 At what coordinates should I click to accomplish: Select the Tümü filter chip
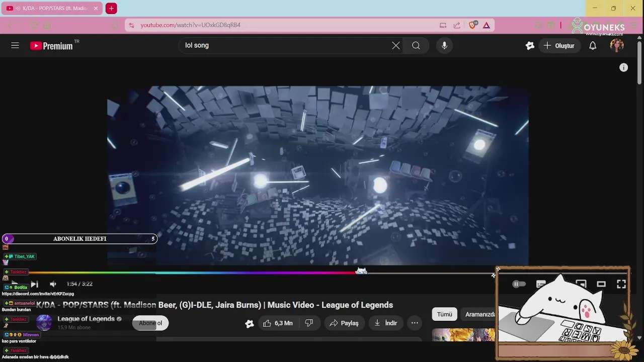coord(444,314)
